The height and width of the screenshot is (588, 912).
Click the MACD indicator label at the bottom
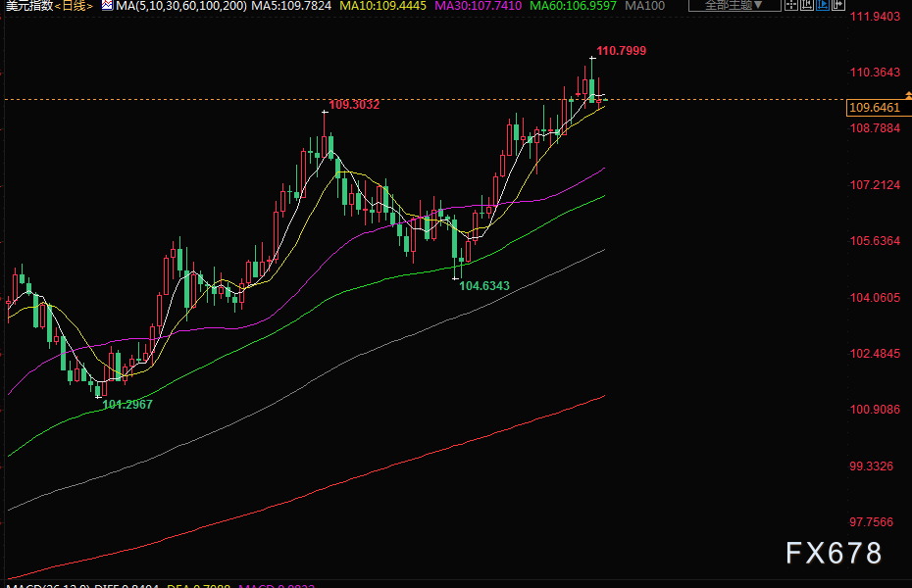tap(47, 585)
